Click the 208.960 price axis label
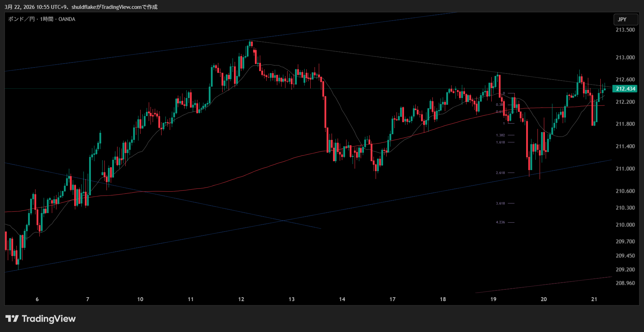The image size is (644, 332). point(625,283)
